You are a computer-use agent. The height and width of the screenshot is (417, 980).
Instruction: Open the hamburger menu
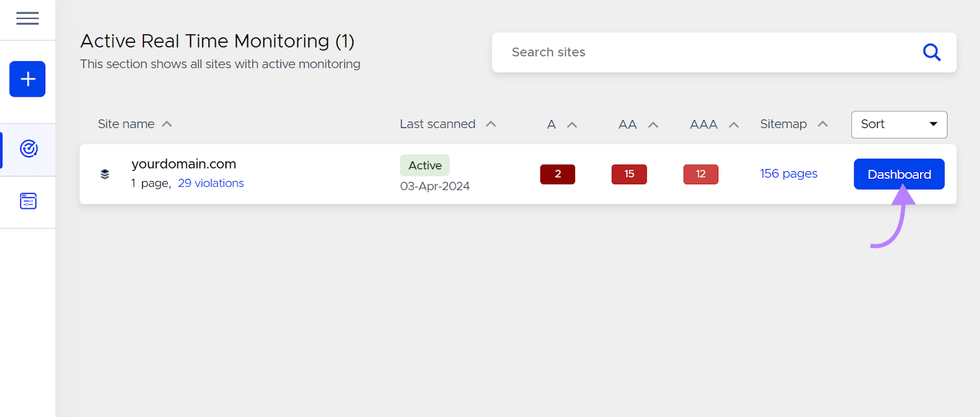coord(28,18)
